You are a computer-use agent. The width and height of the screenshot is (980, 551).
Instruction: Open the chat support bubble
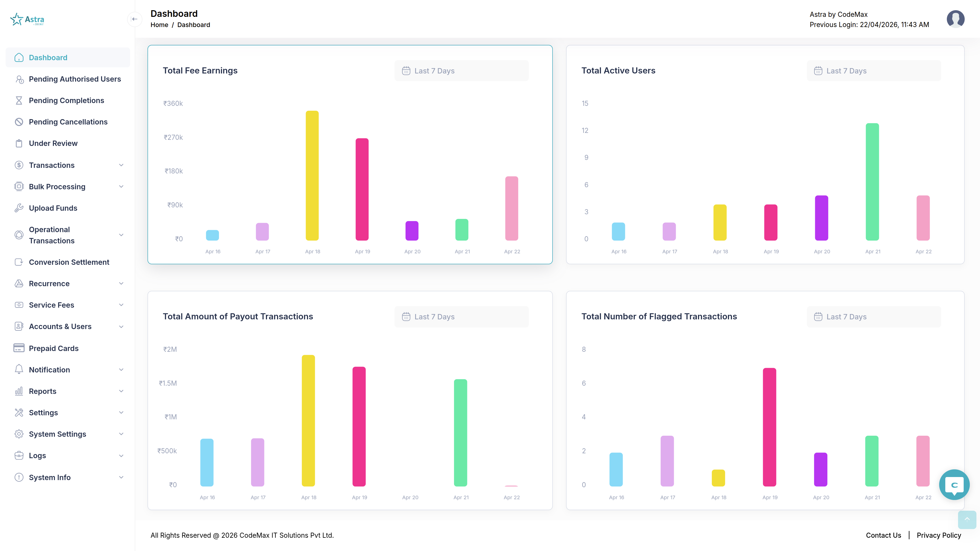coord(954,485)
